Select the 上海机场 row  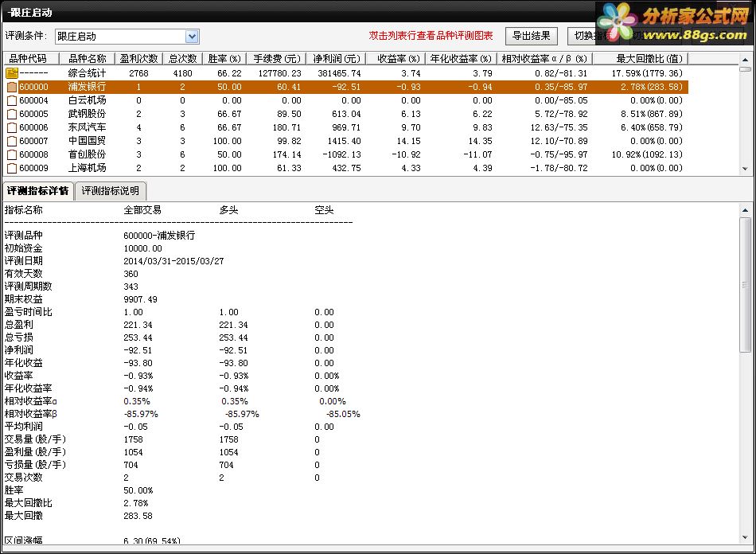pos(345,168)
